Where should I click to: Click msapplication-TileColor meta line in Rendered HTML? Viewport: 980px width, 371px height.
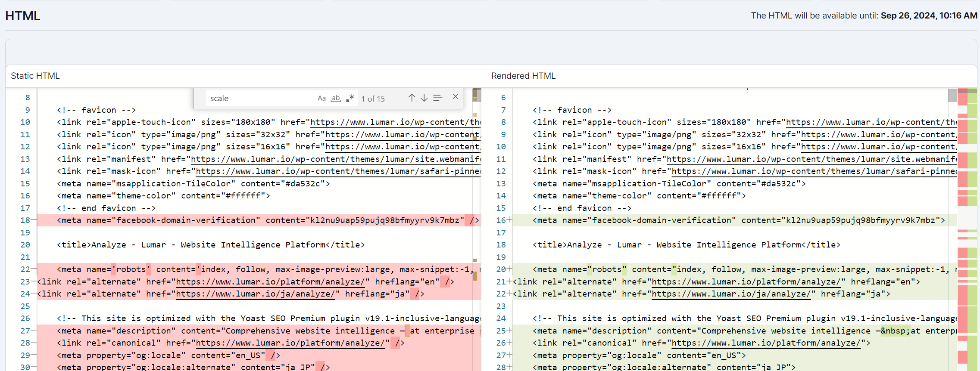point(669,184)
